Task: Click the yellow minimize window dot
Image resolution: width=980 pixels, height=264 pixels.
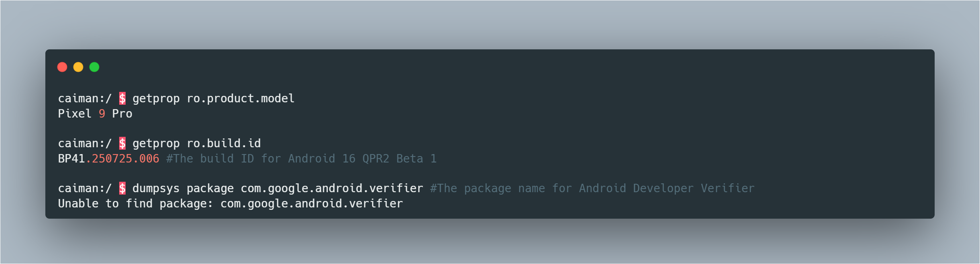Action: (x=78, y=67)
